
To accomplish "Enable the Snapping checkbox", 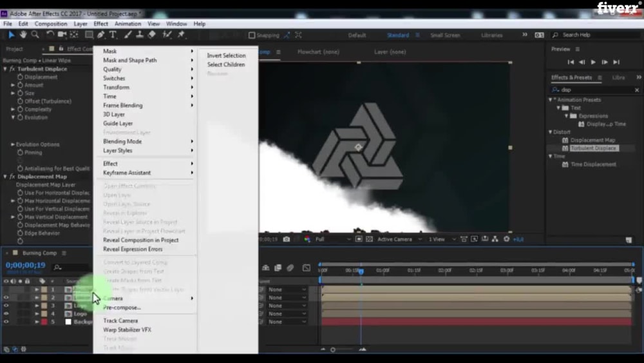I will pyautogui.click(x=252, y=35).
